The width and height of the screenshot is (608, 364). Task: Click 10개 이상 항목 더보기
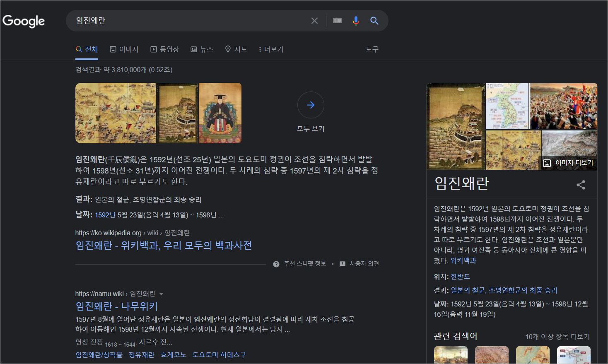pos(557,337)
